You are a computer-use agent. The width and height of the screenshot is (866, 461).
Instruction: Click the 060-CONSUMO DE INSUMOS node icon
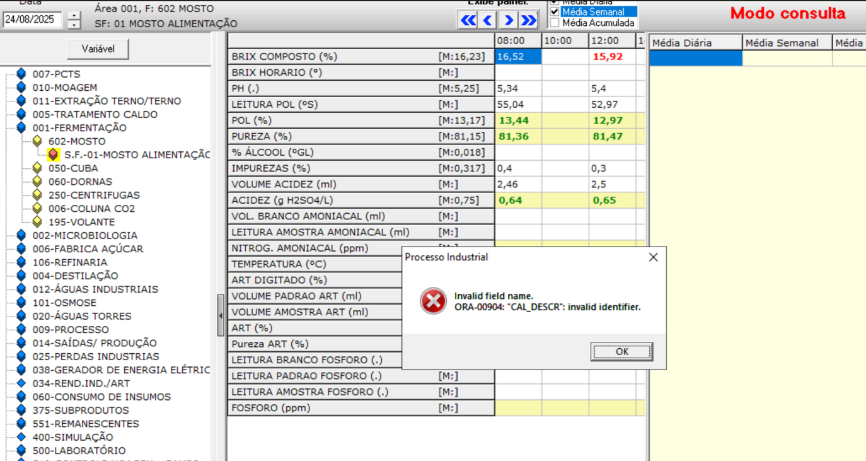[x=22, y=396]
